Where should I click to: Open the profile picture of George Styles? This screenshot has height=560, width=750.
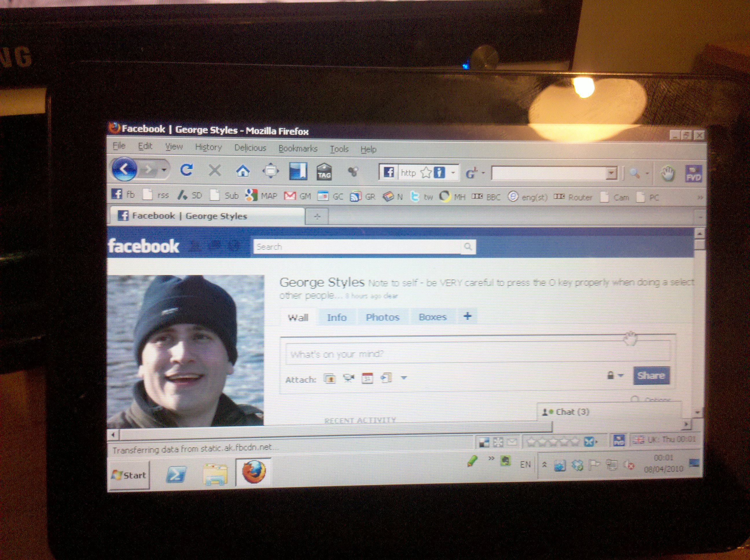coord(185,351)
